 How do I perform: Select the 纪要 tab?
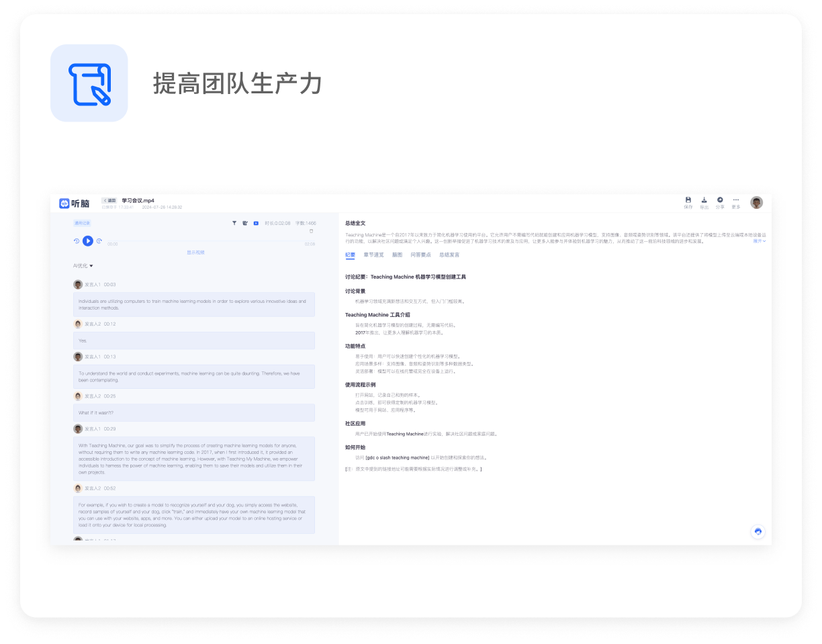[350, 255]
